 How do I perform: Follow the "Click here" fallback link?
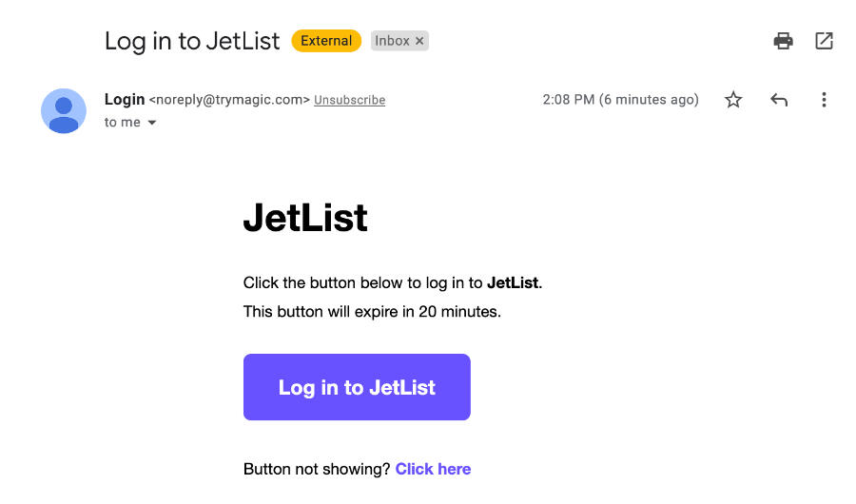433,469
